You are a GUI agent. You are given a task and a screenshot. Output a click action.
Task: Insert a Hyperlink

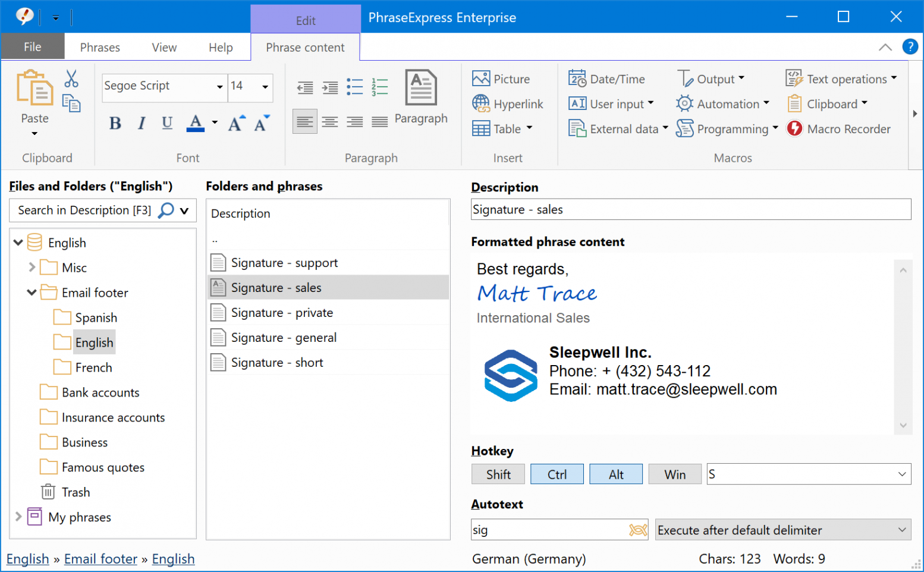[509, 103]
